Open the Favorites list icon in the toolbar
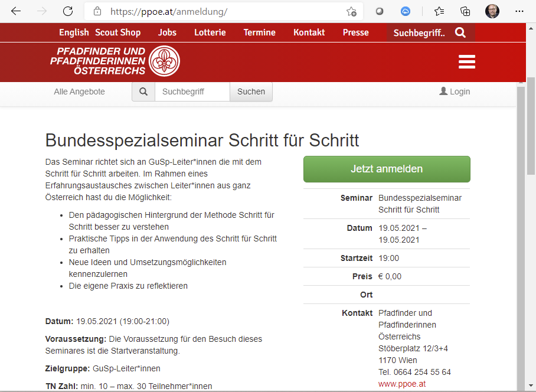Image resolution: width=536 pixels, height=392 pixels. [x=439, y=11]
